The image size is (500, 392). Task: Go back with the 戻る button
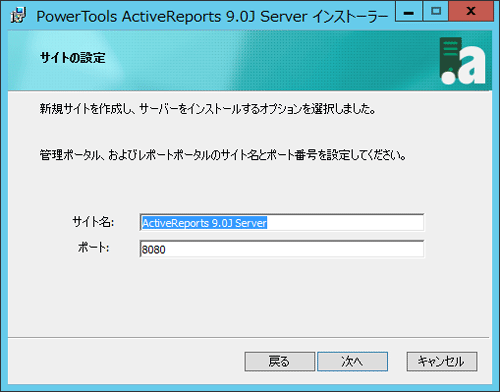tap(280, 361)
